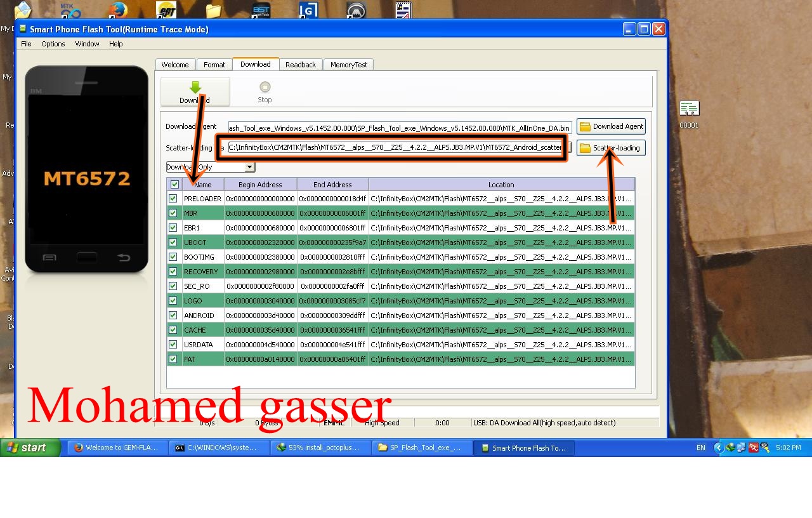This screenshot has height=518, width=812.
Task: Select the MTK shortcut icon on the desktop
Action: 70,10
